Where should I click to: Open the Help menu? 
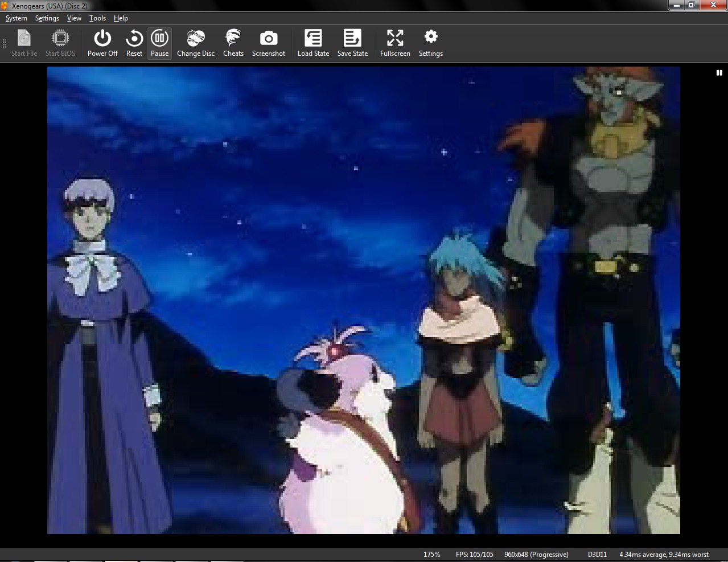click(x=121, y=18)
